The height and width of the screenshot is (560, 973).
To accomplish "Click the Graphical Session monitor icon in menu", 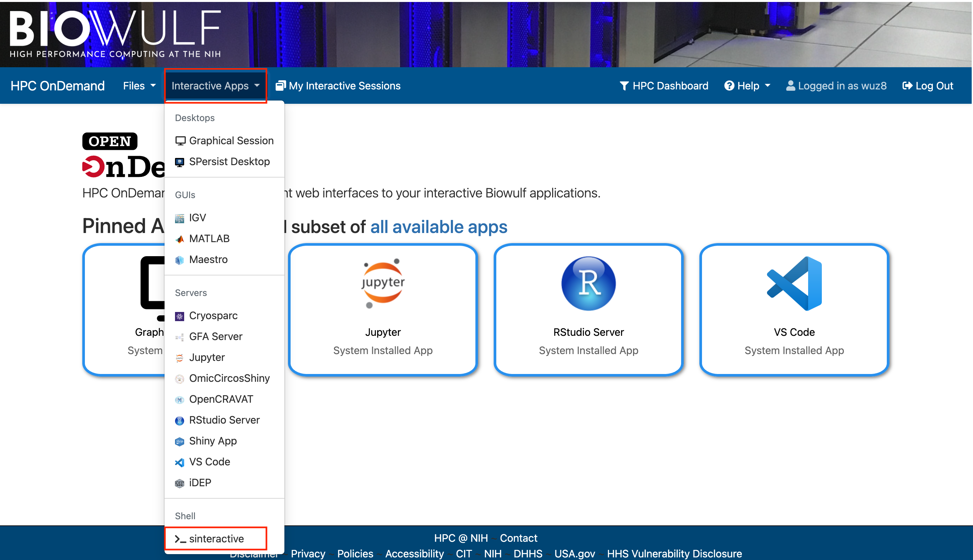I will click(180, 141).
